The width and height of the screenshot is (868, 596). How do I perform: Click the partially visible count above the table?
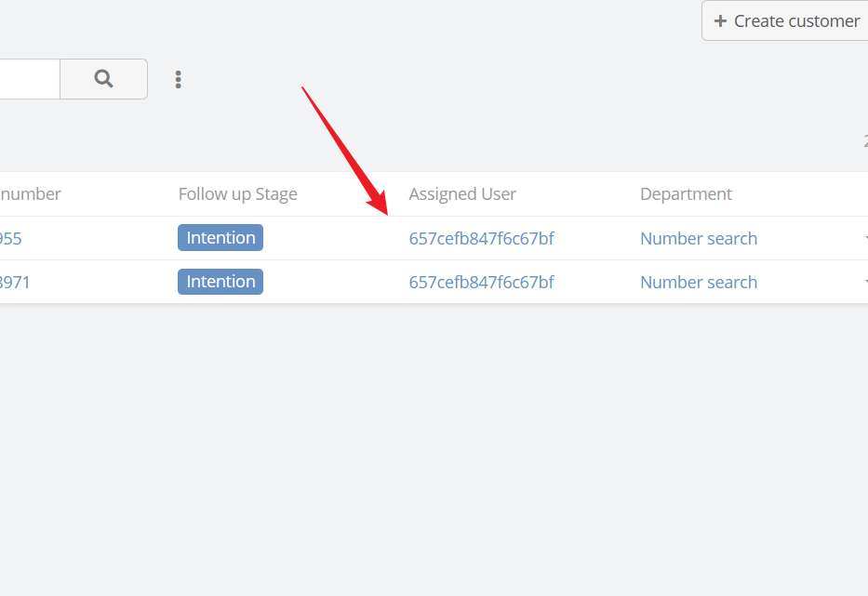tap(866, 140)
